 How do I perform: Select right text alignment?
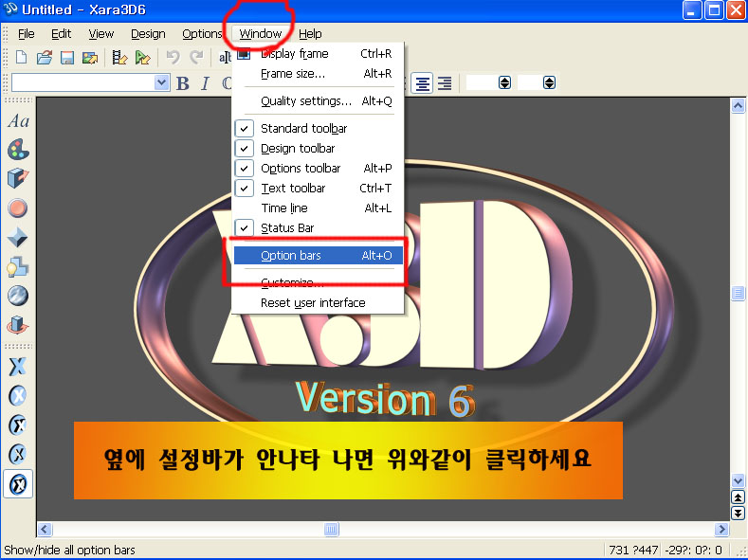point(445,83)
